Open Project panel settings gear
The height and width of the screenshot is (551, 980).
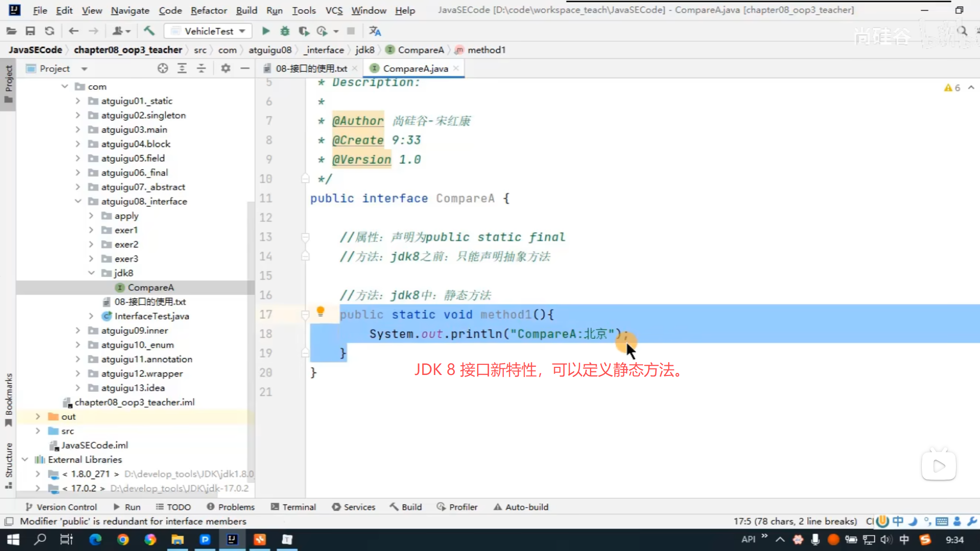(x=226, y=68)
